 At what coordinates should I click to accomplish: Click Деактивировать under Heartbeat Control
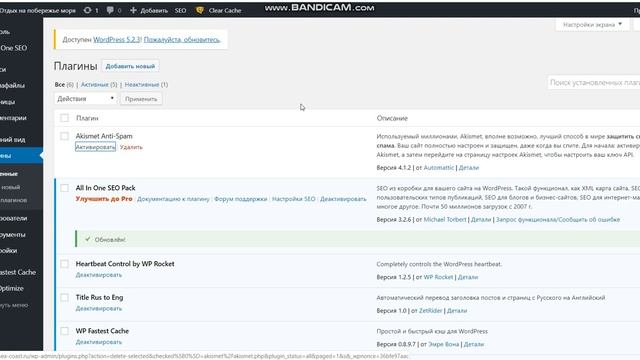click(x=99, y=275)
